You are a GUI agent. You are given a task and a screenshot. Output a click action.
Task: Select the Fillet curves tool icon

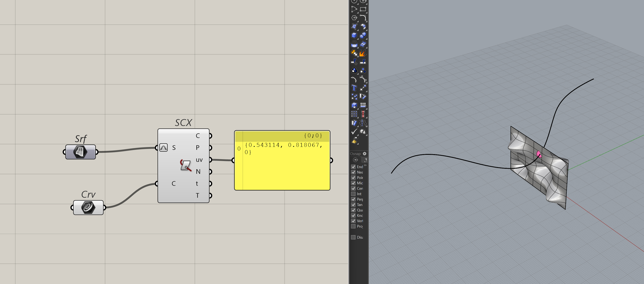pos(363,18)
